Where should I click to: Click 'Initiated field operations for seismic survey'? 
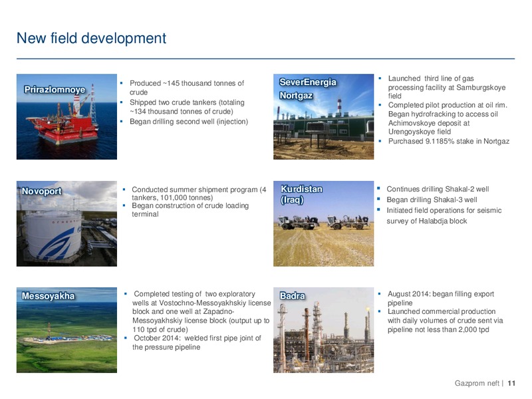pyautogui.click(x=444, y=215)
